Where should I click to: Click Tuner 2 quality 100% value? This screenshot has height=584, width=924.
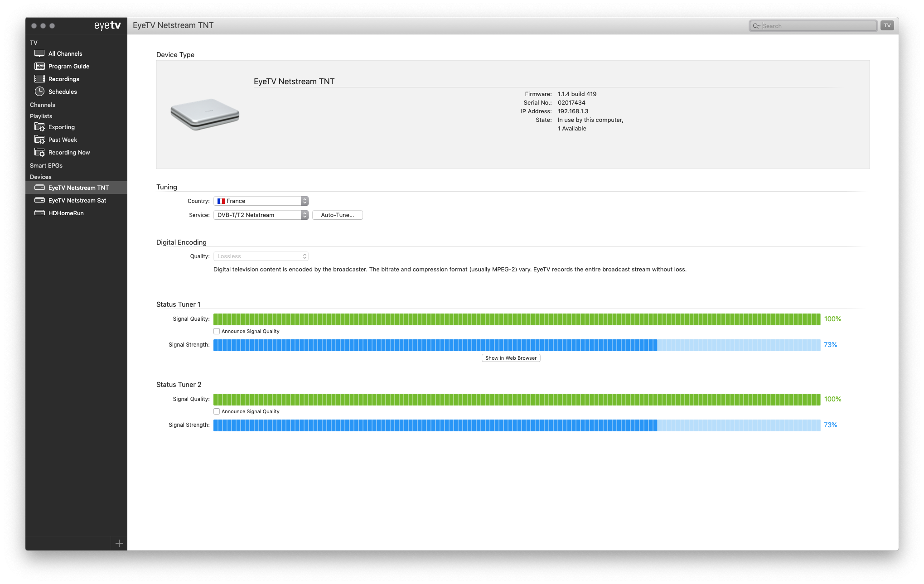point(832,399)
